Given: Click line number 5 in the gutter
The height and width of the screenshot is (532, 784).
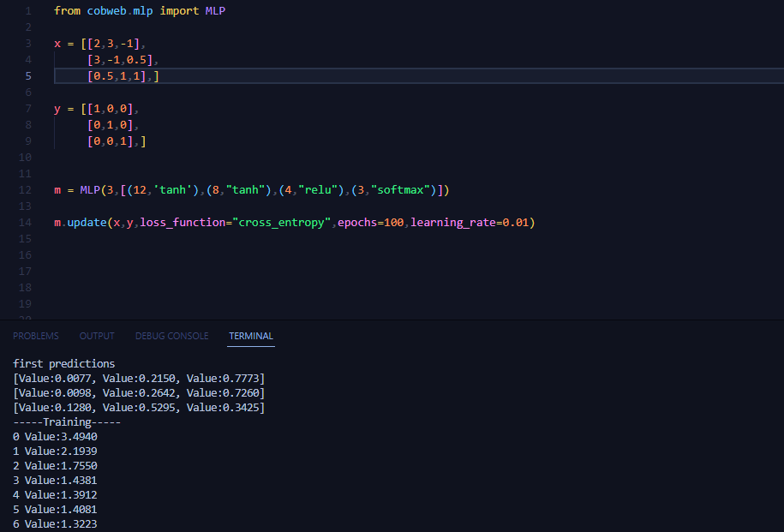Looking at the screenshot, I should 28,76.
